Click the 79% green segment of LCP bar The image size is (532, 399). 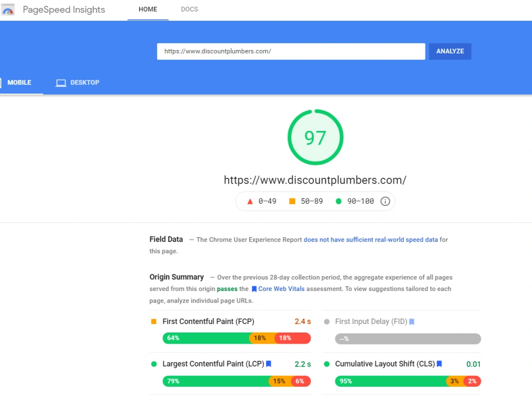click(x=217, y=381)
